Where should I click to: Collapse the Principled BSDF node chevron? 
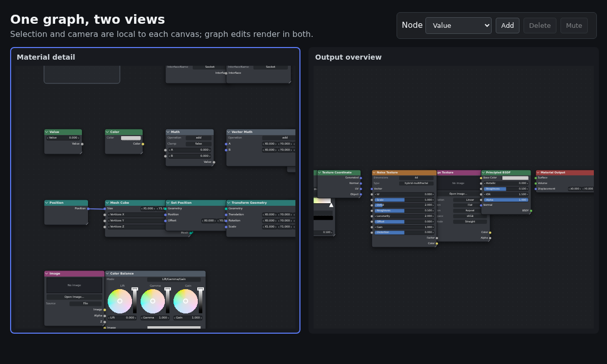point(484,172)
